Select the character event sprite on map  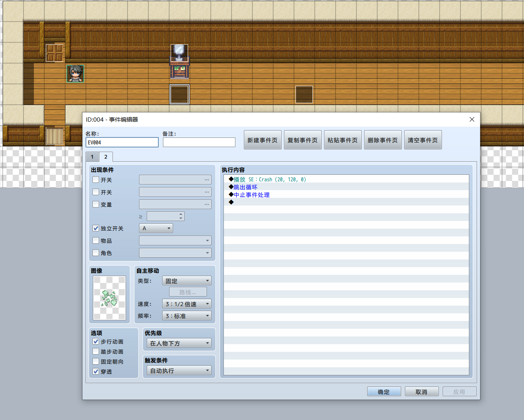(75, 74)
